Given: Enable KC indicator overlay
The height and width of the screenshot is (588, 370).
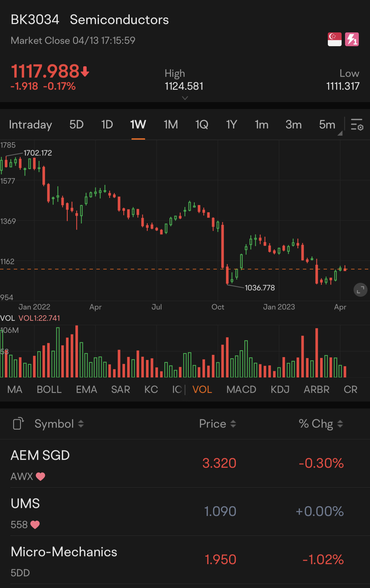Looking at the screenshot, I should 151,390.
